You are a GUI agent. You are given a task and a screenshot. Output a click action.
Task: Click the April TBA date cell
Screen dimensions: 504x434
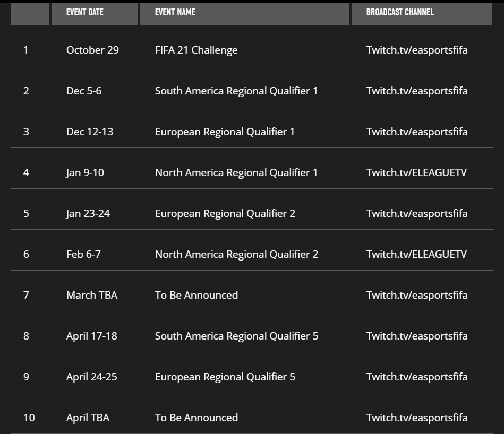pyautogui.click(x=88, y=418)
